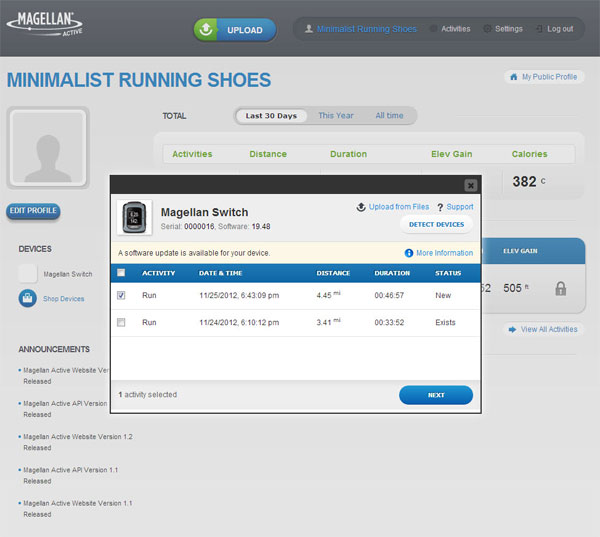Click the arrow icon beside View All Activities

(x=512, y=329)
